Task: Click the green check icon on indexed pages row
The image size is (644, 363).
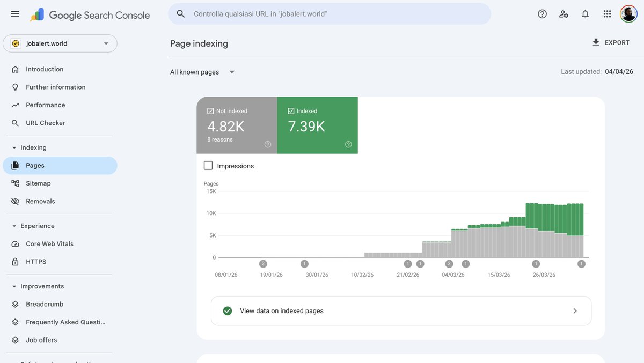Action: [x=228, y=311]
